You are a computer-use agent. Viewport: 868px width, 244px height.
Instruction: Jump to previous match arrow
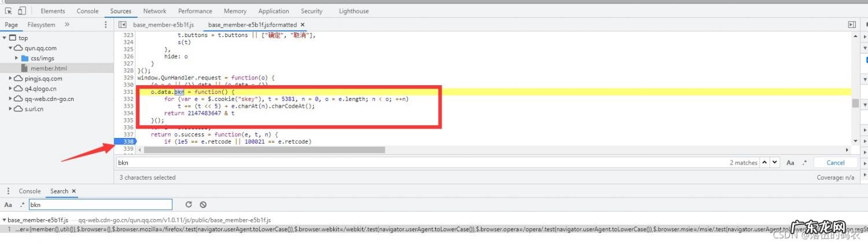(764, 163)
